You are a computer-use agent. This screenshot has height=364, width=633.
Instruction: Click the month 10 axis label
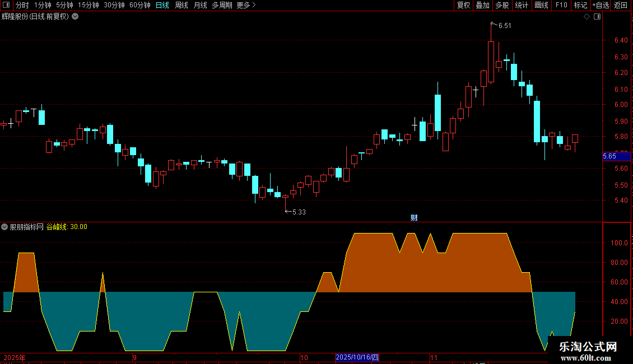304,357
